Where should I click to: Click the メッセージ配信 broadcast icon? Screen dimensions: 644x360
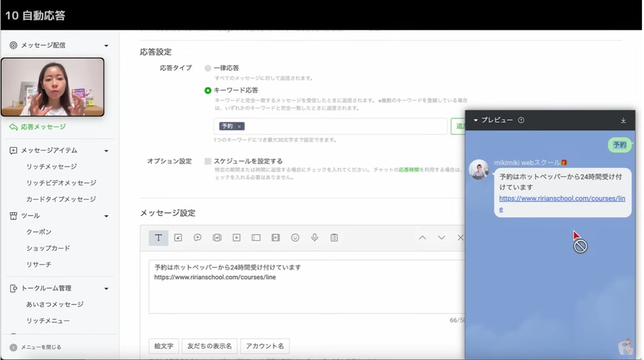click(13, 46)
